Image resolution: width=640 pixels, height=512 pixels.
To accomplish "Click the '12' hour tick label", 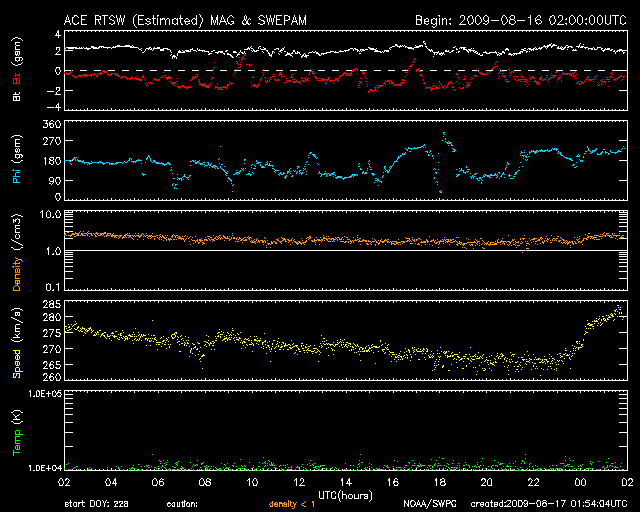I will tap(299, 483).
